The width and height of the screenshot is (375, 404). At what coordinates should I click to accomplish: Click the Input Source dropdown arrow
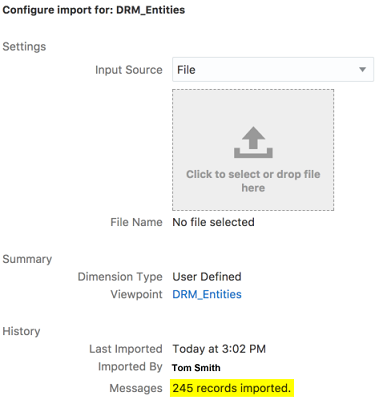(362, 70)
